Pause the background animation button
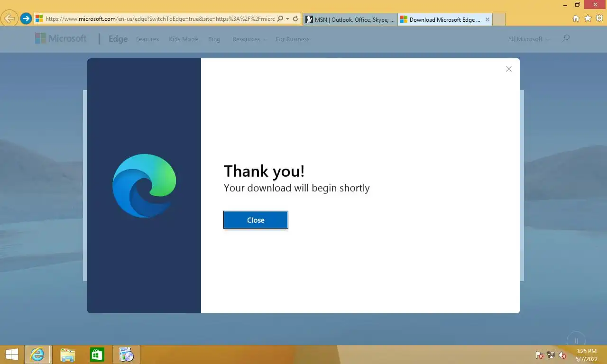This screenshot has height=364, width=607. click(x=576, y=341)
